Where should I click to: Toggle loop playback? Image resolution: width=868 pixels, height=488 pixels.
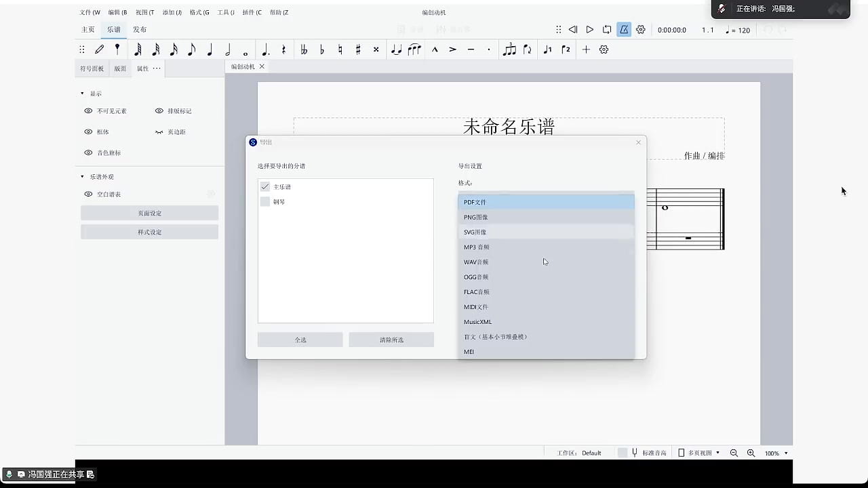click(607, 30)
